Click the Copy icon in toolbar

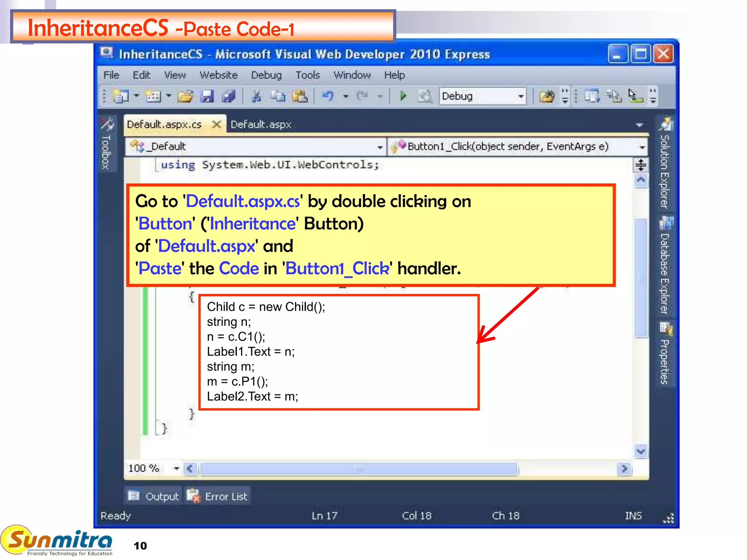278,96
